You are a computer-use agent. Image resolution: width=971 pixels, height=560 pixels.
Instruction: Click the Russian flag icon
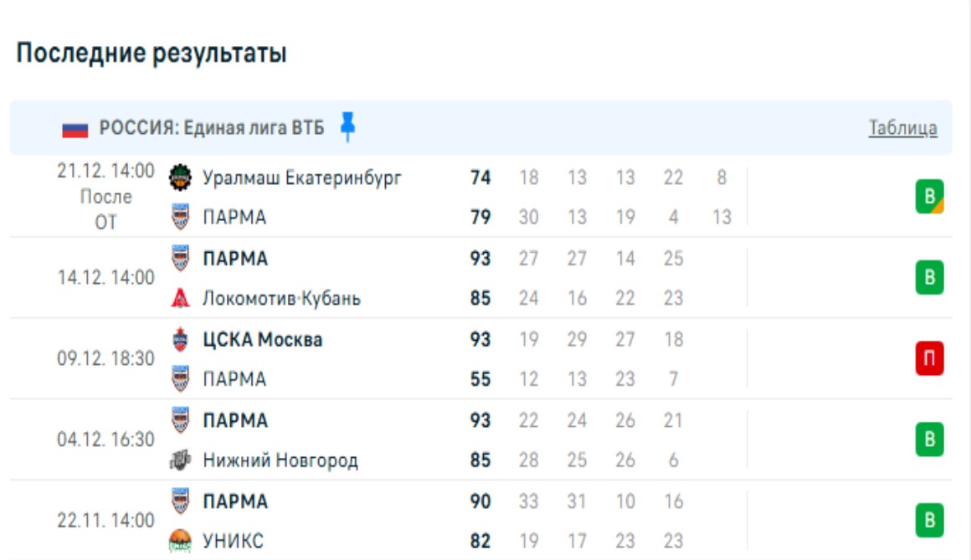coord(74,129)
